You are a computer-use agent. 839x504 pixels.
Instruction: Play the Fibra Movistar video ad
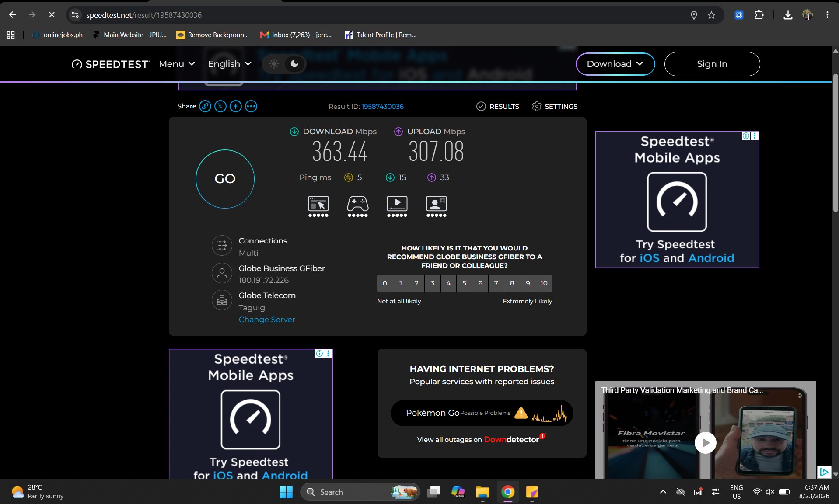(705, 443)
